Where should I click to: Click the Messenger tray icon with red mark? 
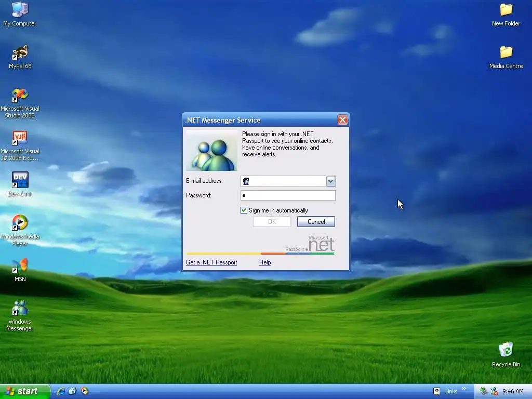494,391
